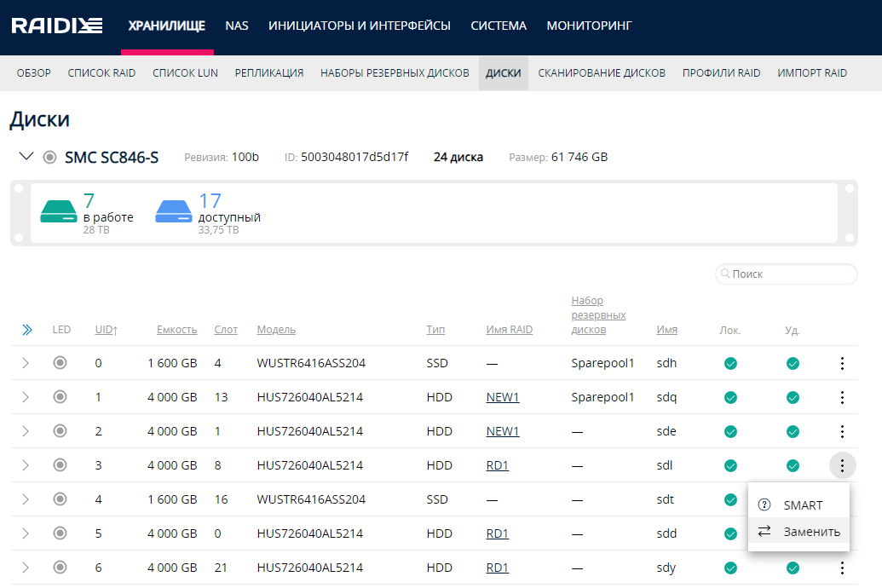This screenshot has height=588, width=882.
Task: Switch to НАБОРЫ РЕЗЕРВНЫХ ДИСКОВ tab
Action: 395,73
